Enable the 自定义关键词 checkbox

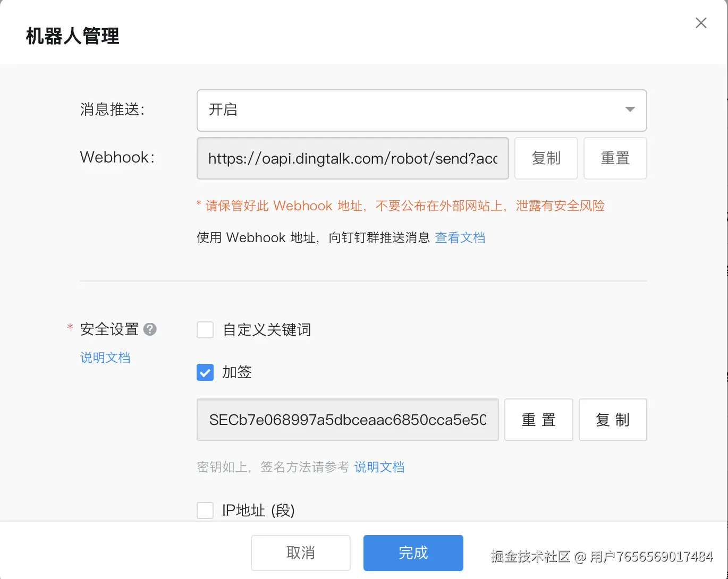click(x=205, y=330)
